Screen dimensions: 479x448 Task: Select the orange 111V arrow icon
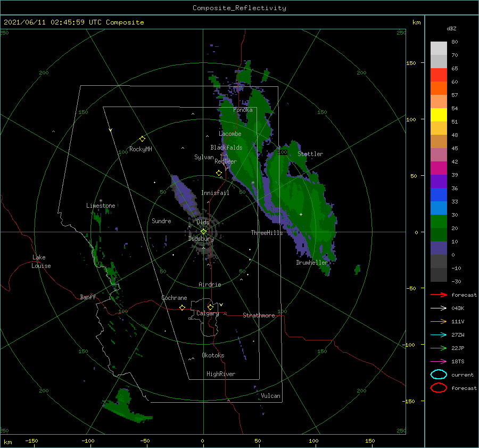click(x=439, y=321)
